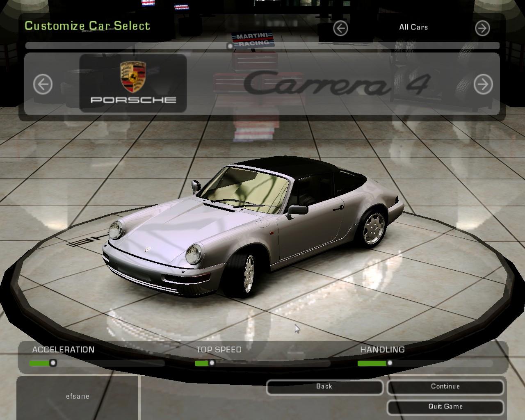The height and width of the screenshot is (420, 525).
Task: Click the Back button
Action: tap(324, 387)
